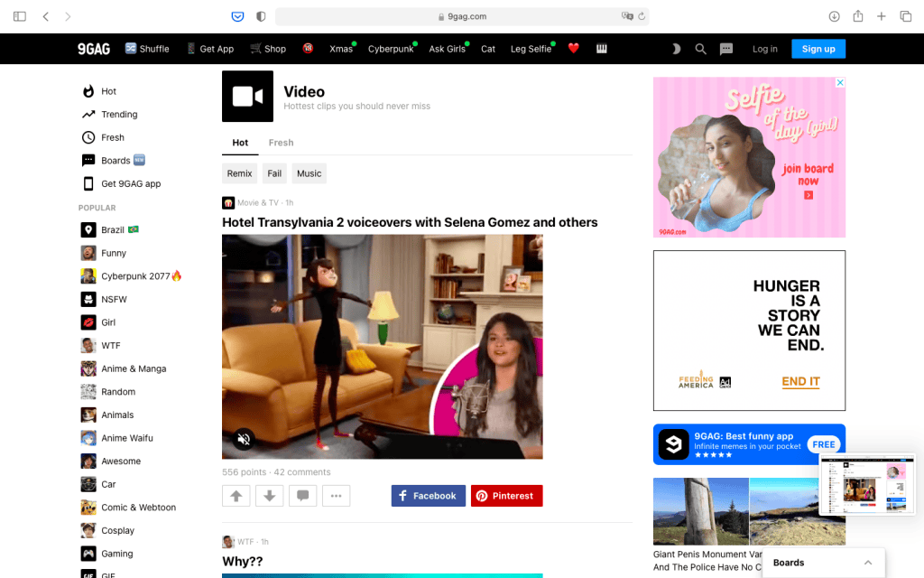Open more options ellipsis button
This screenshot has width=924, height=578.
coord(336,496)
